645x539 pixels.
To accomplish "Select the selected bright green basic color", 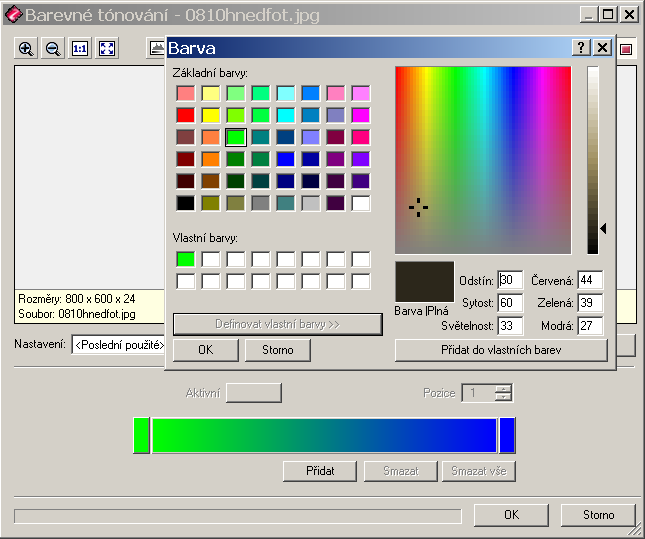I will tap(236, 138).
